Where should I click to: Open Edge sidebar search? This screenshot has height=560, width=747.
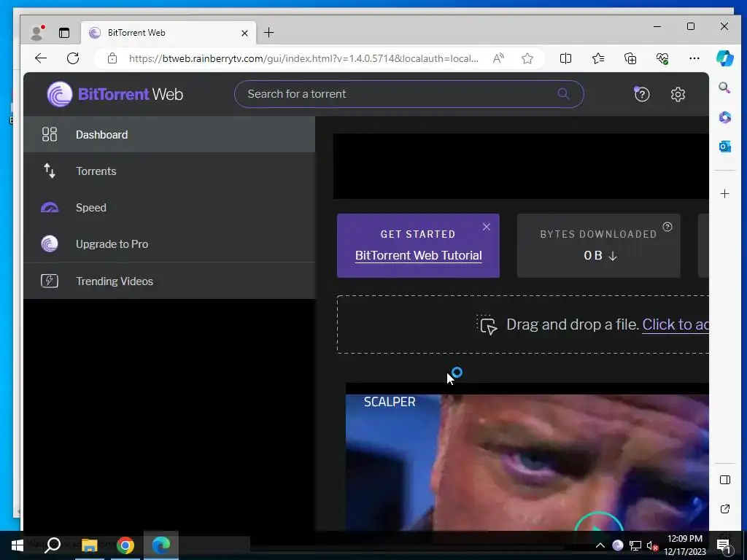[724, 87]
